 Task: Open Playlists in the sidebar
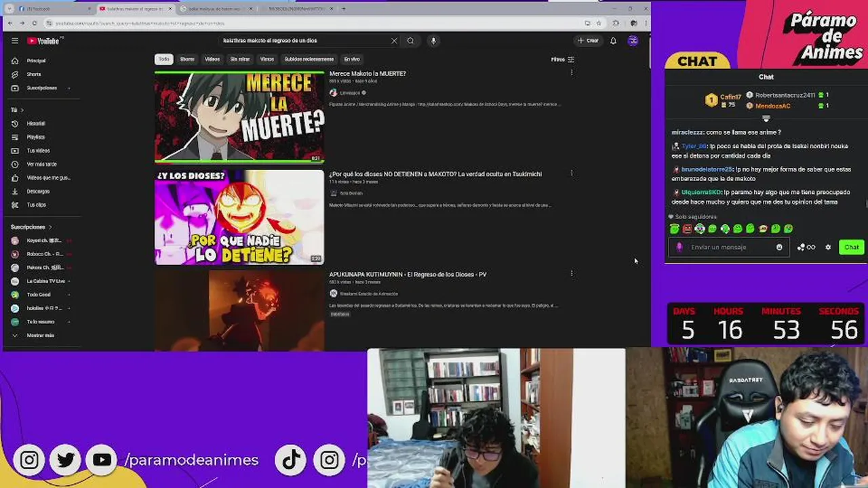(36, 137)
